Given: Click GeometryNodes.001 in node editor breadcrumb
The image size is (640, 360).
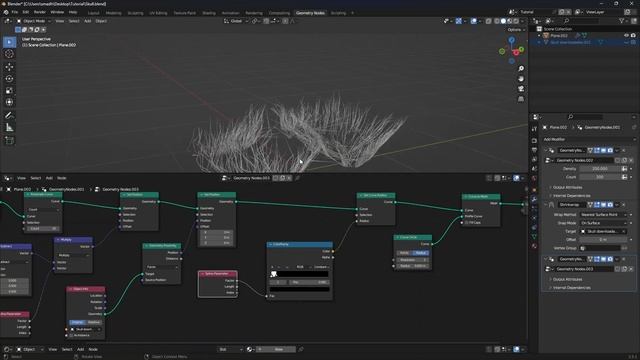Looking at the screenshot, I should click(x=67, y=189).
